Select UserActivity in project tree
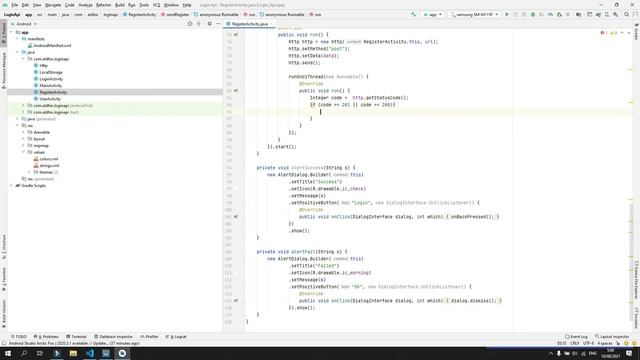 (47, 99)
